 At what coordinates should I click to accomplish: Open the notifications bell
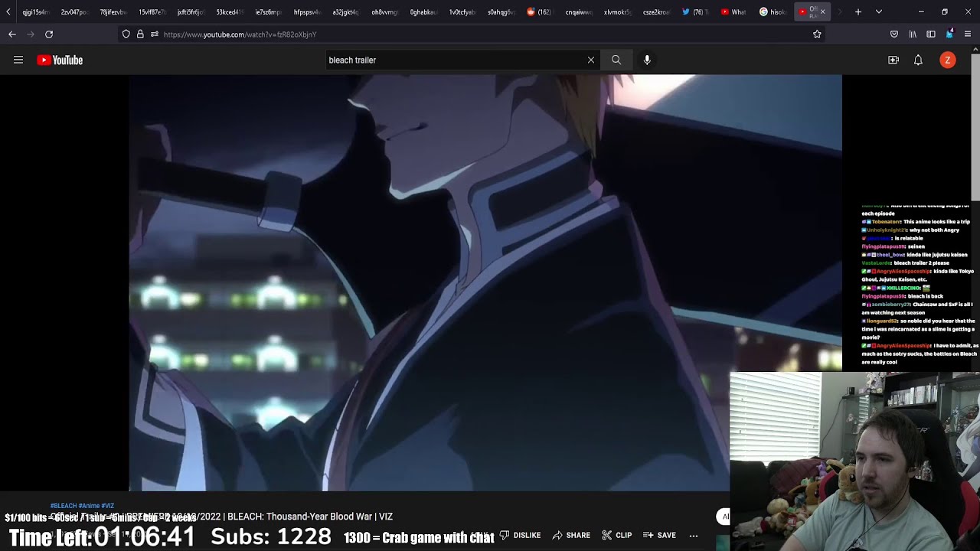click(x=918, y=60)
